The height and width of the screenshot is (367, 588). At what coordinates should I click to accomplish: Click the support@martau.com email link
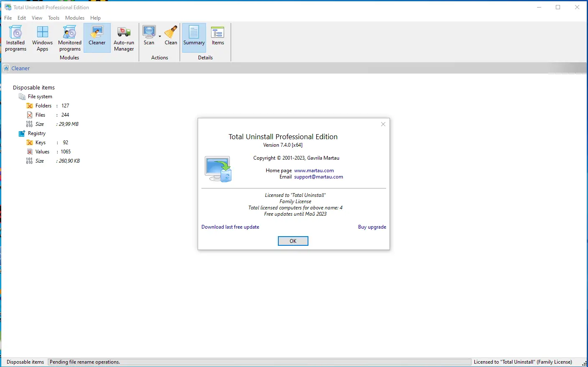click(x=318, y=177)
